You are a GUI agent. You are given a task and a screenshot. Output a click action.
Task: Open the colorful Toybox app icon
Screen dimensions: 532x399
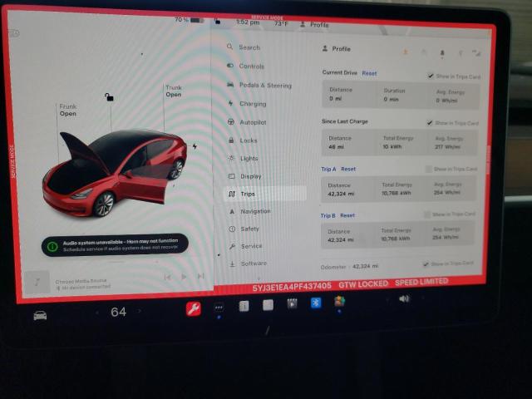[x=340, y=301]
